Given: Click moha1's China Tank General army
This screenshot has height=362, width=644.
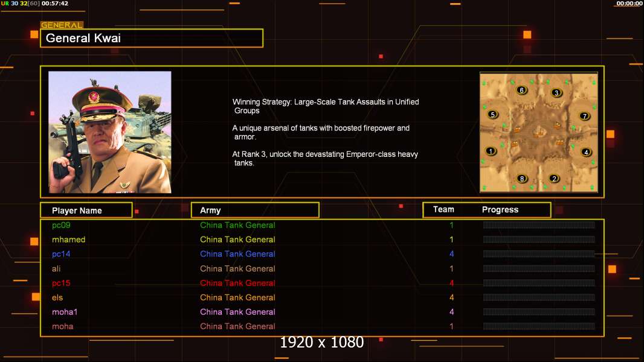Looking at the screenshot, I should (237, 312).
